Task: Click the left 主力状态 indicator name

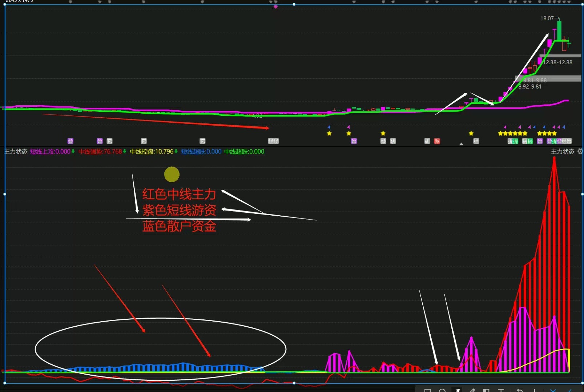Action: [x=16, y=151]
